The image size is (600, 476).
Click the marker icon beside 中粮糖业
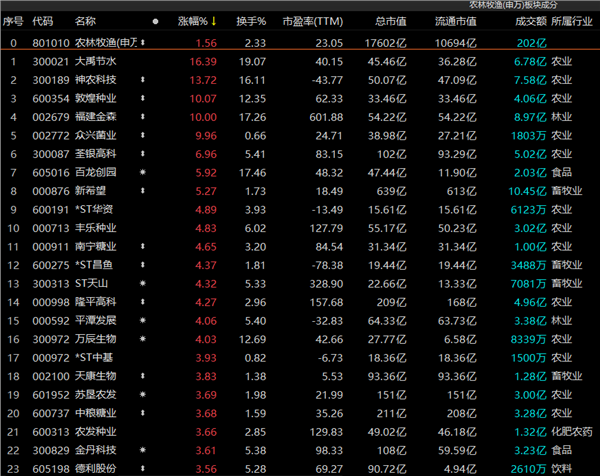coord(143,414)
